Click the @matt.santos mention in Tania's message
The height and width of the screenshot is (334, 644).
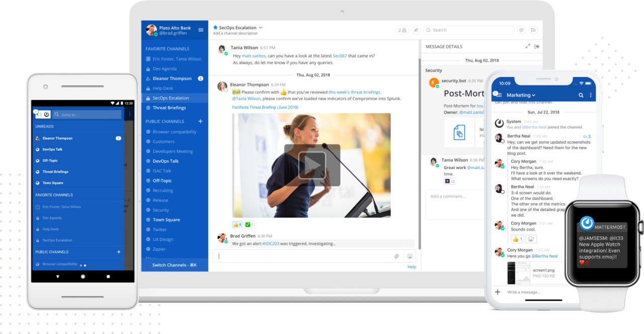coord(254,56)
